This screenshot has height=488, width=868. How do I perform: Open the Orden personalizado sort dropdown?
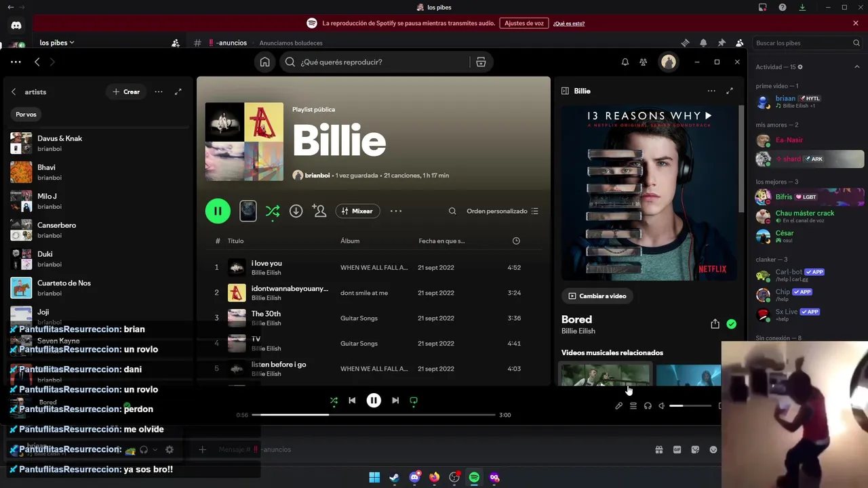[x=502, y=211]
